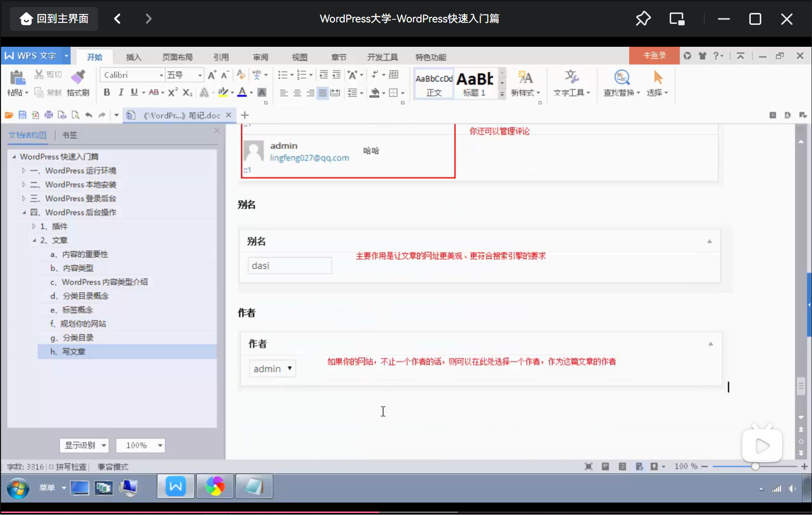This screenshot has width=812, height=515.
Task: Open the 审阅 ribbon tab
Action: [260, 57]
